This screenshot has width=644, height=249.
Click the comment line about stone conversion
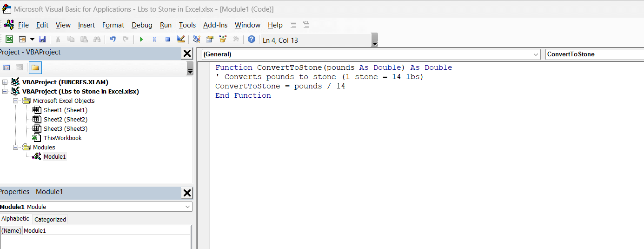[320, 77]
